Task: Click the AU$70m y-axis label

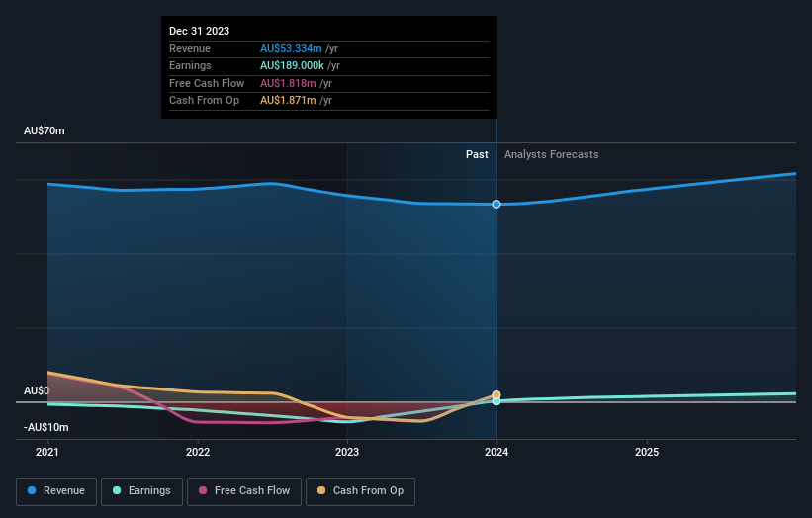Action: [x=45, y=130]
